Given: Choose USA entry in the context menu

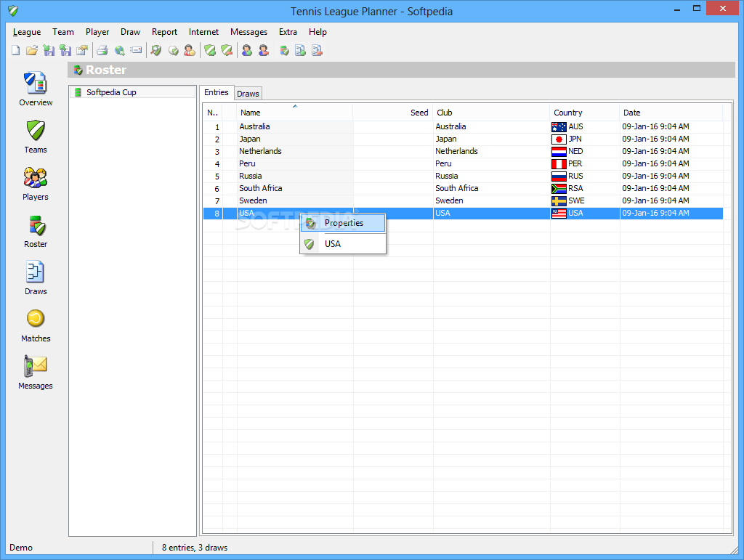Looking at the screenshot, I should pyautogui.click(x=343, y=244).
